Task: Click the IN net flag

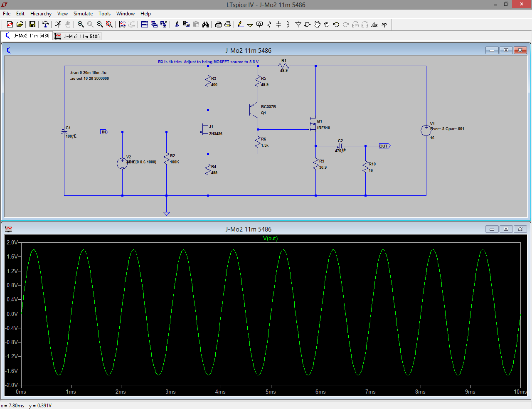Action: (x=104, y=132)
